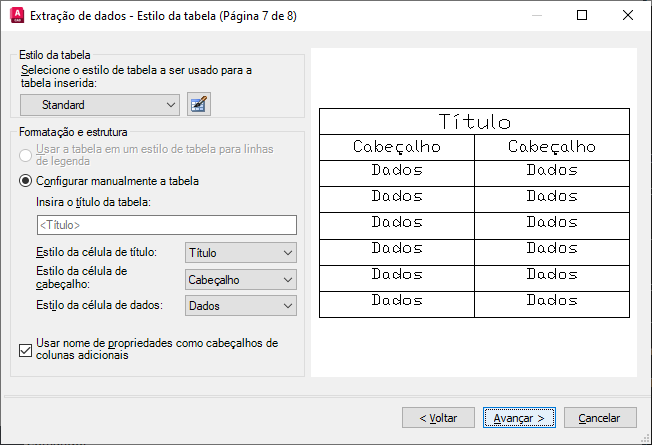Image resolution: width=652 pixels, height=445 pixels.
Task: Close the Extração de dados dialog
Action: pos(629,16)
